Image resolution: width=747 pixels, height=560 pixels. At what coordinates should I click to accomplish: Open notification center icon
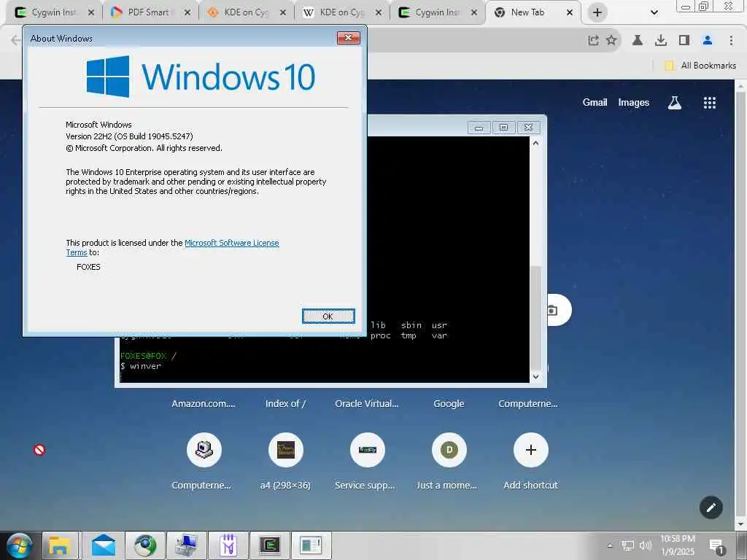point(716,546)
